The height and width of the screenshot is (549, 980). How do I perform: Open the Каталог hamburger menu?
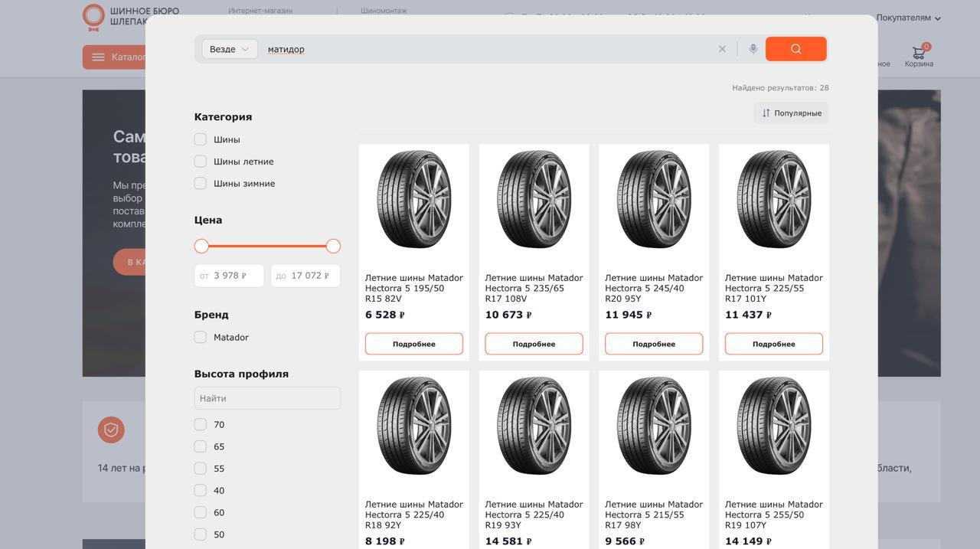[x=115, y=57]
